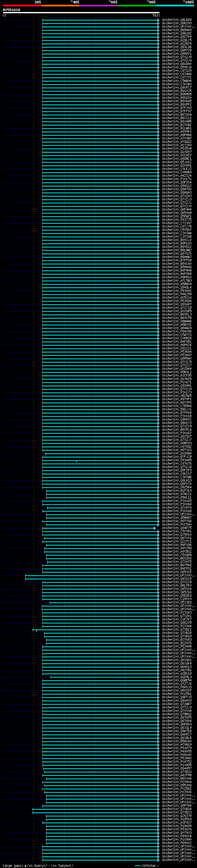197x868 pixels.
Task: Open hit UniRef100_B9DHA3
Action: [177, 30]
